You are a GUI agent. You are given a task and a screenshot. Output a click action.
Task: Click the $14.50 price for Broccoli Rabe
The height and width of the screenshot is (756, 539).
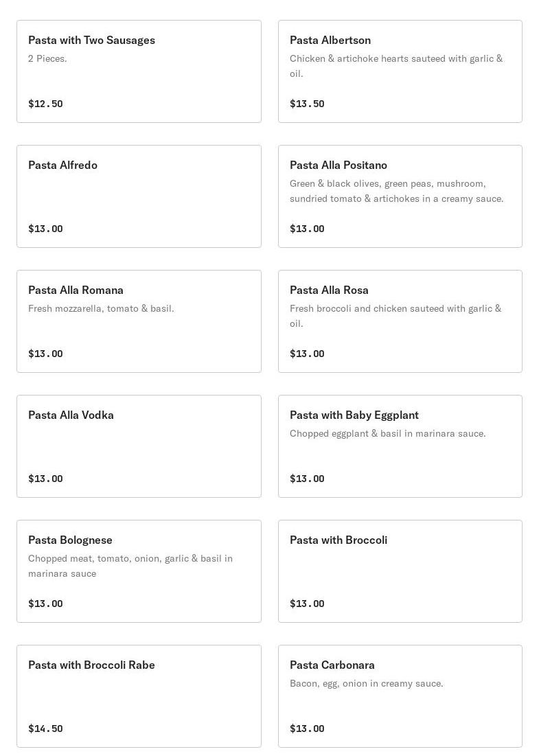45,729
